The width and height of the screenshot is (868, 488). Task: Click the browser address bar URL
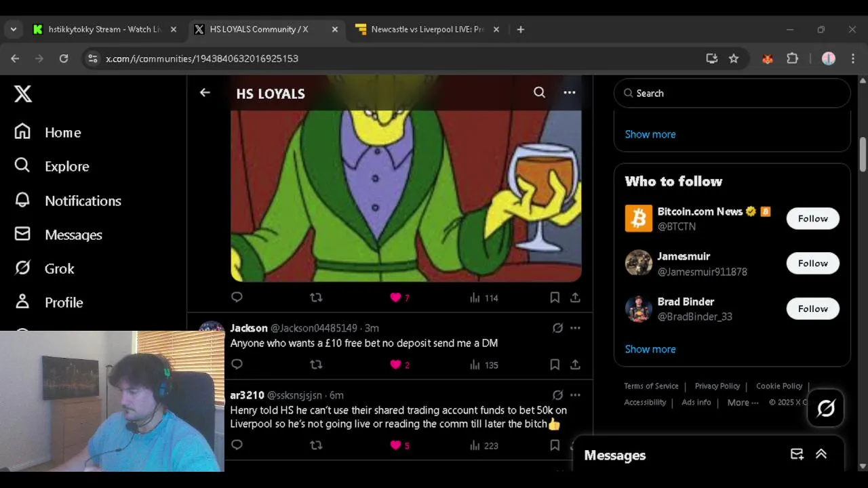pos(202,58)
